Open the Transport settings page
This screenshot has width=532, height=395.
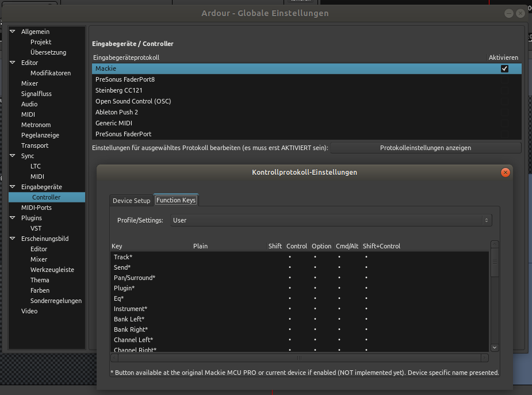tap(35, 145)
